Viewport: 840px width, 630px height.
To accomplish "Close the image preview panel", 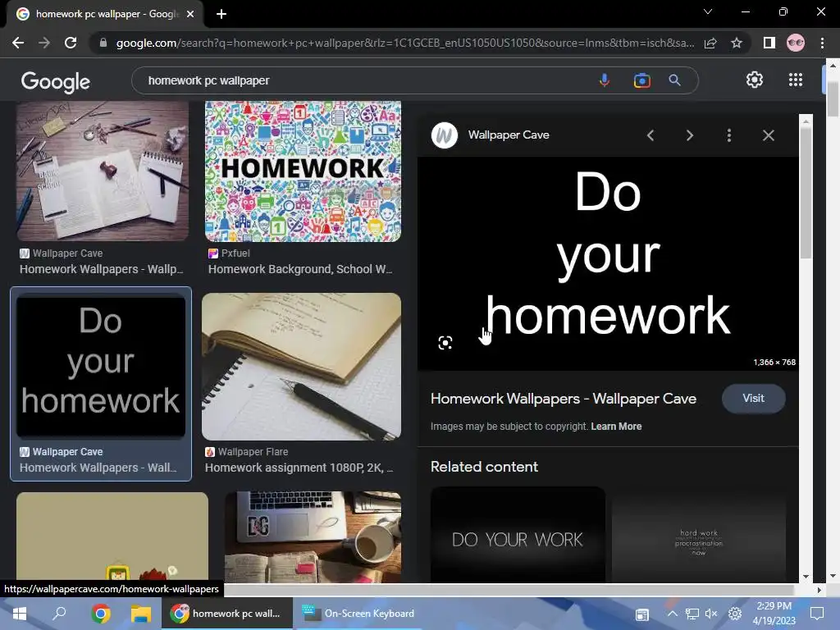I will [x=768, y=135].
